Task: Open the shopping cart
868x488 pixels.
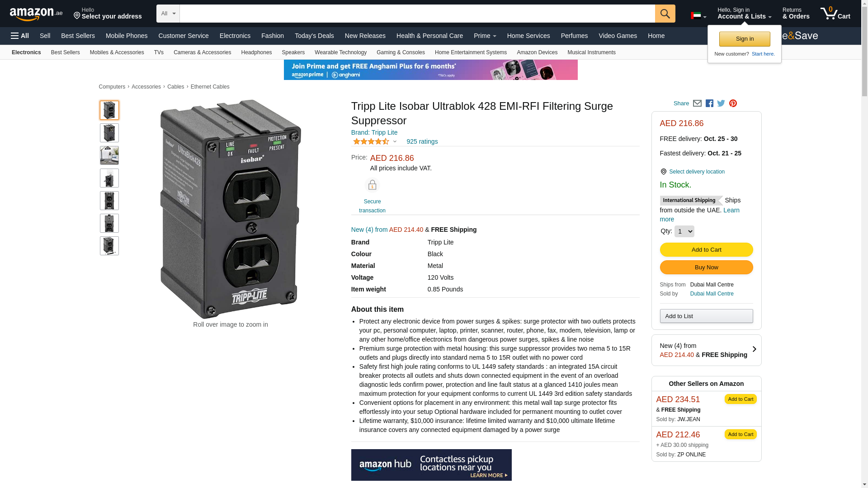Action: tap(835, 14)
